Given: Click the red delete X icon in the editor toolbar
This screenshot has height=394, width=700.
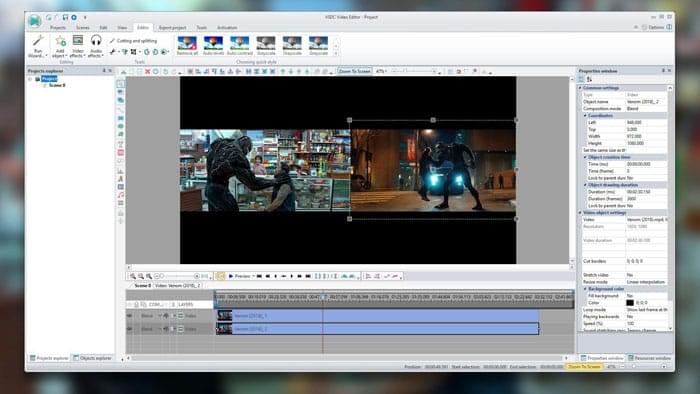Looking at the screenshot, I should [x=147, y=71].
